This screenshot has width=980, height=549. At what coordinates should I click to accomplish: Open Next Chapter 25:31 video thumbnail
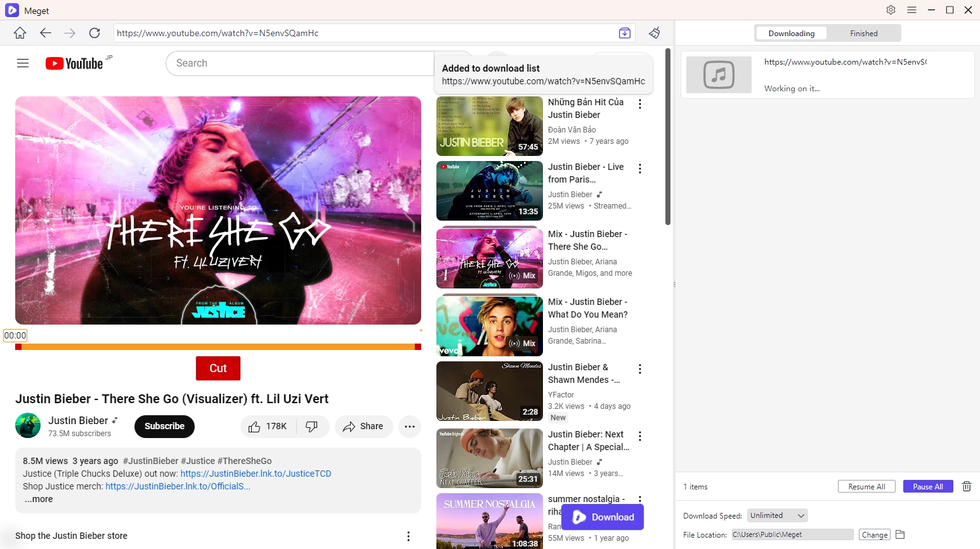(x=490, y=458)
